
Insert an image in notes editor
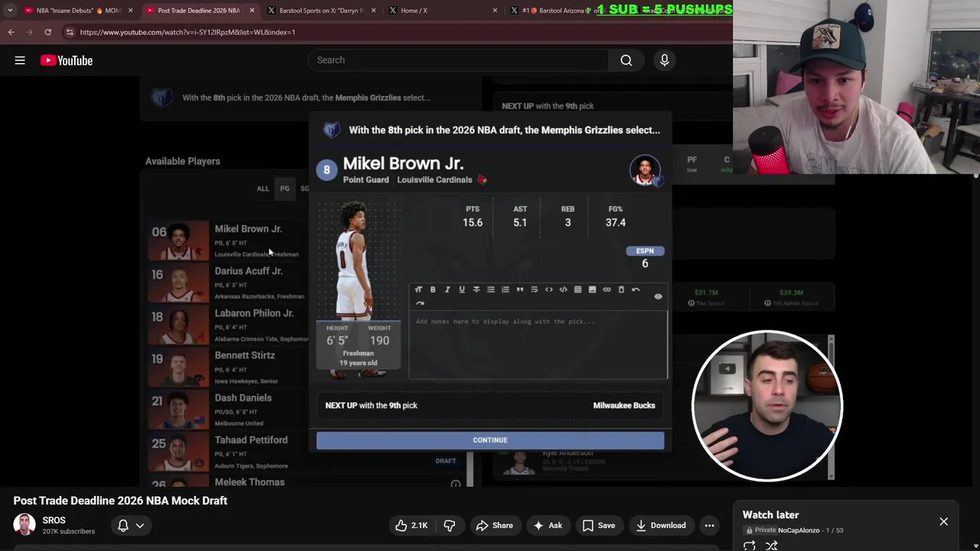[x=593, y=290]
